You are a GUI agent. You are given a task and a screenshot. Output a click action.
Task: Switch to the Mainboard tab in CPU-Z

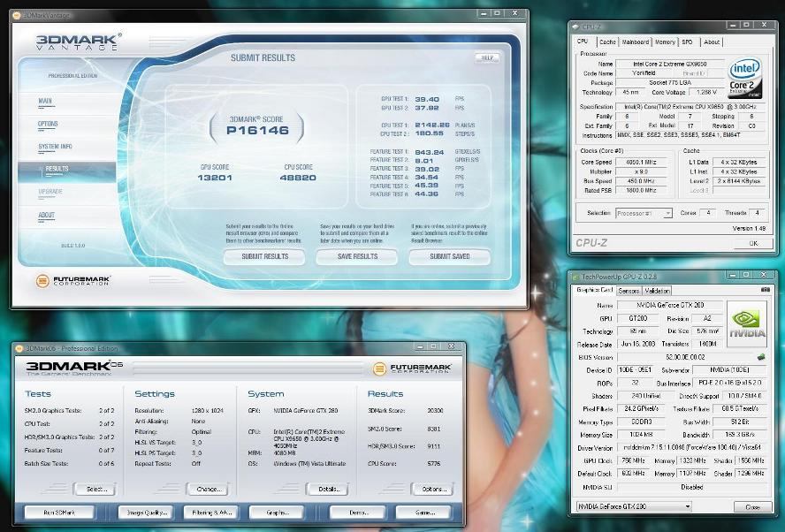[x=636, y=42]
